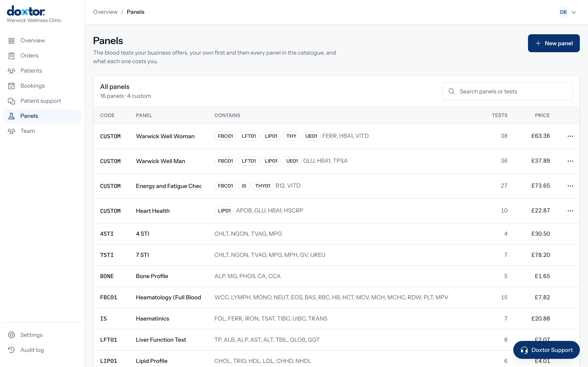Click the Search panels or tests field
This screenshot has width=588, height=367.
click(x=507, y=91)
